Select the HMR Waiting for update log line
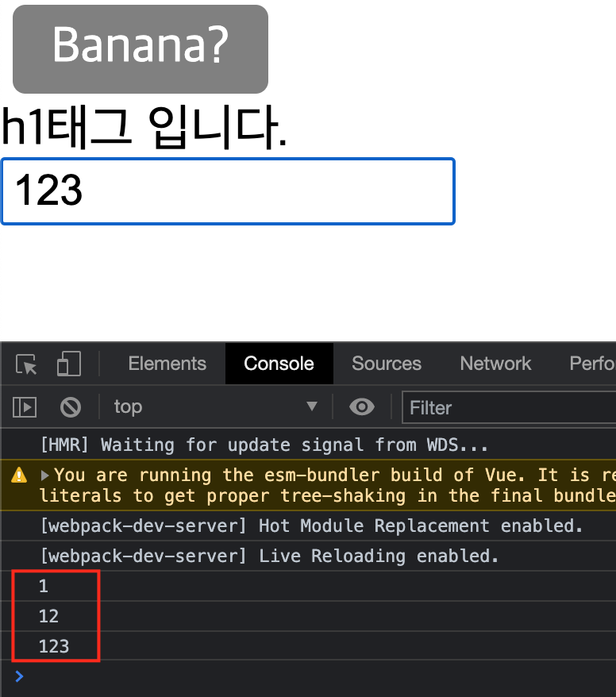Image resolution: width=616 pixels, height=697 pixels. [309, 445]
